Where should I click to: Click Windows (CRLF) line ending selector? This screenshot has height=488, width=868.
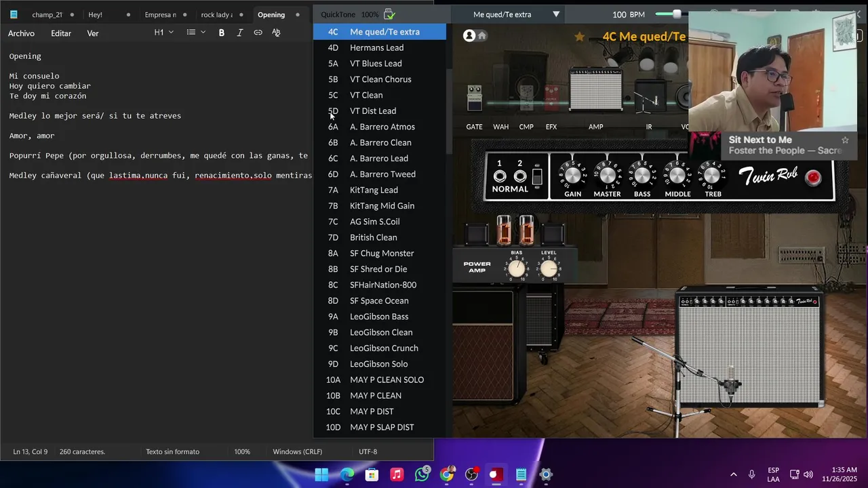click(297, 451)
